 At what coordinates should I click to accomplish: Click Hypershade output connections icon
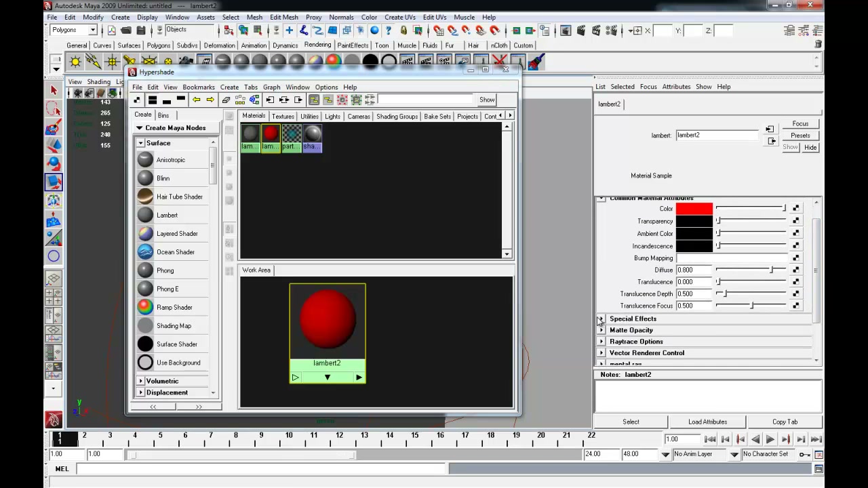[x=298, y=100]
